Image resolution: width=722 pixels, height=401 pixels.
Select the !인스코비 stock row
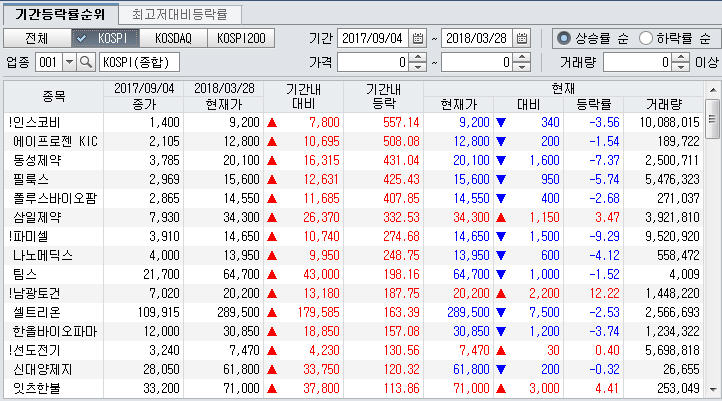[x=354, y=122]
